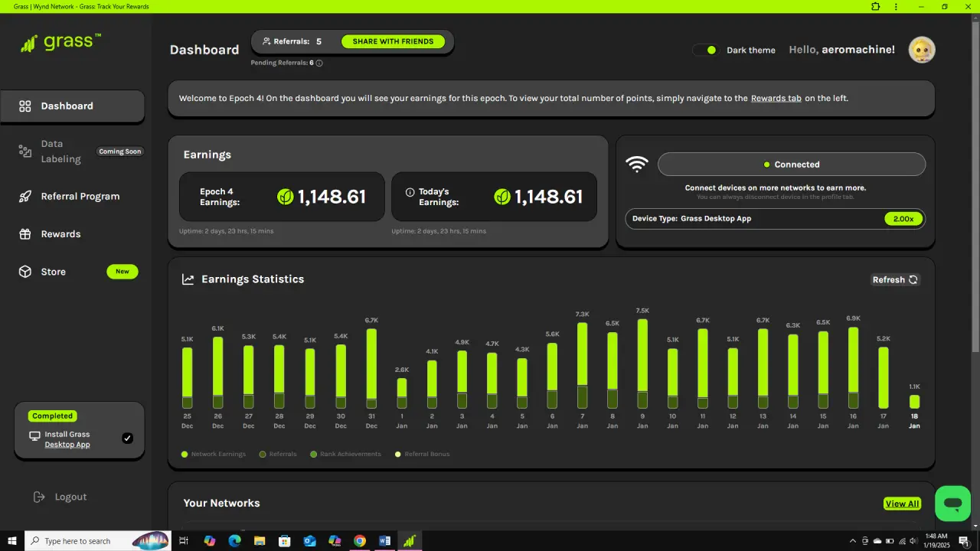Toggle the Dark theme switch

pos(705,50)
